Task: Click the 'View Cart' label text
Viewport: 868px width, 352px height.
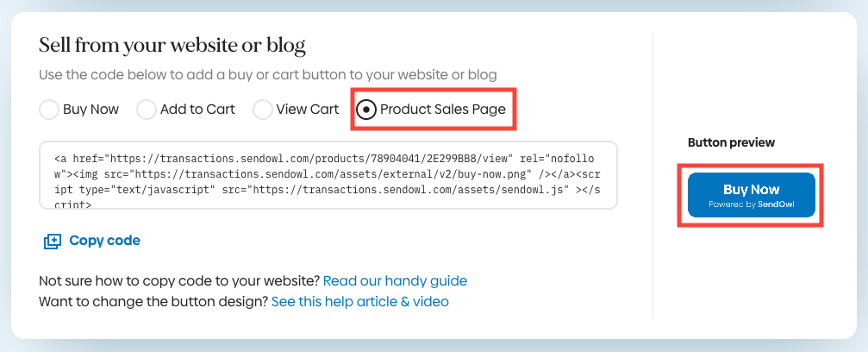Action: (x=308, y=110)
